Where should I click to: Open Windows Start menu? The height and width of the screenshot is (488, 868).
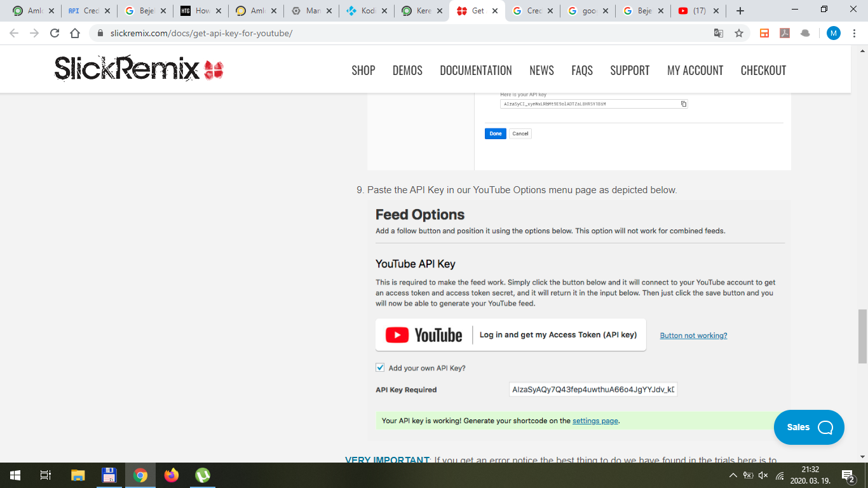[15, 475]
